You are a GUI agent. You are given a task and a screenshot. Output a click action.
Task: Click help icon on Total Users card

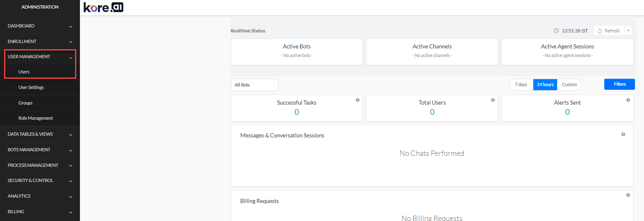pyautogui.click(x=493, y=100)
